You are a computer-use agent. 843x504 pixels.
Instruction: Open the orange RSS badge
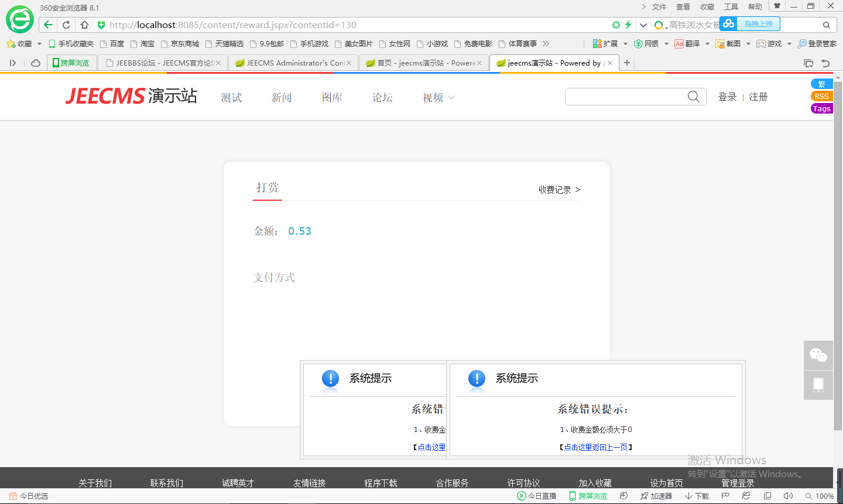821,97
